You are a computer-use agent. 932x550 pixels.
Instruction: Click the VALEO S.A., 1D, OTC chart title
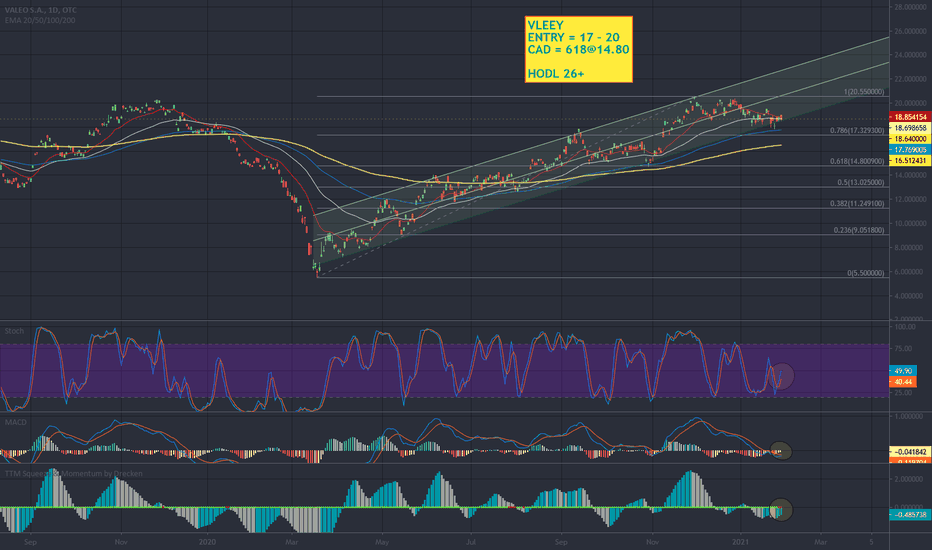pyautogui.click(x=40, y=10)
